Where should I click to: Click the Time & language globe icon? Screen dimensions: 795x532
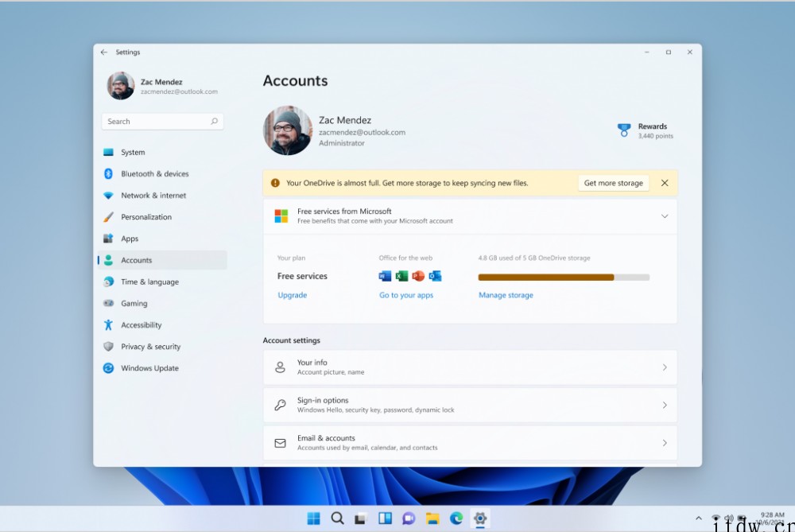click(108, 282)
